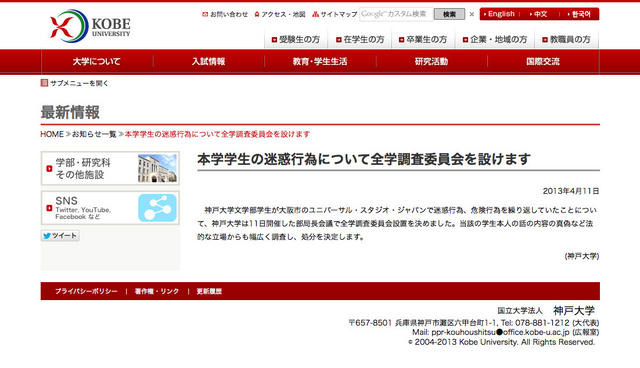The height and width of the screenshot is (368, 640).
Task: Select 研究活動 in main menu
Action: (x=431, y=62)
